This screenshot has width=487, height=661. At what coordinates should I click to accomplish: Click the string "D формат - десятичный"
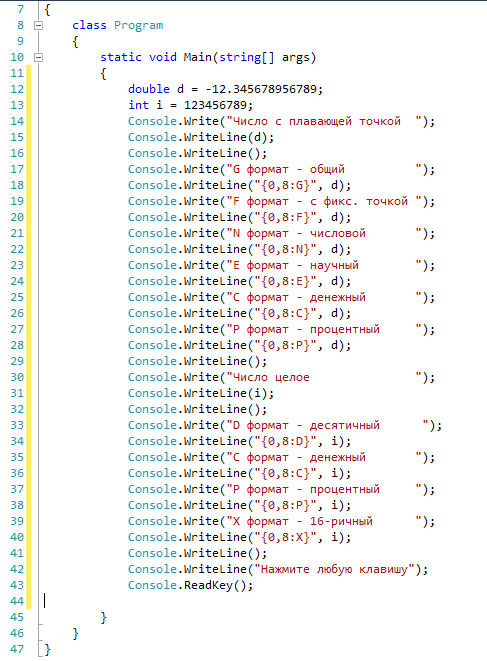pos(328,426)
